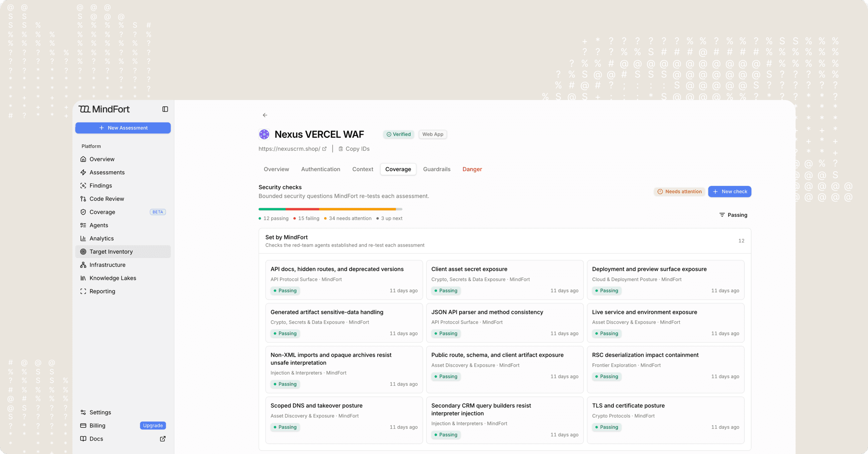Image resolution: width=868 pixels, height=454 pixels.
Task: Click the Copy IDs clipboard icon
Action: click(341, 149)
